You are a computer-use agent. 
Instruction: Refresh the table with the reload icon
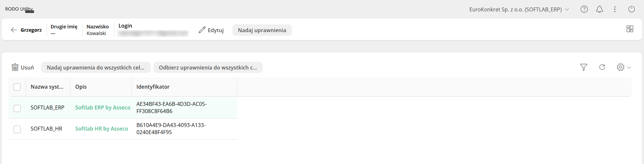click(x=602, y=67)
